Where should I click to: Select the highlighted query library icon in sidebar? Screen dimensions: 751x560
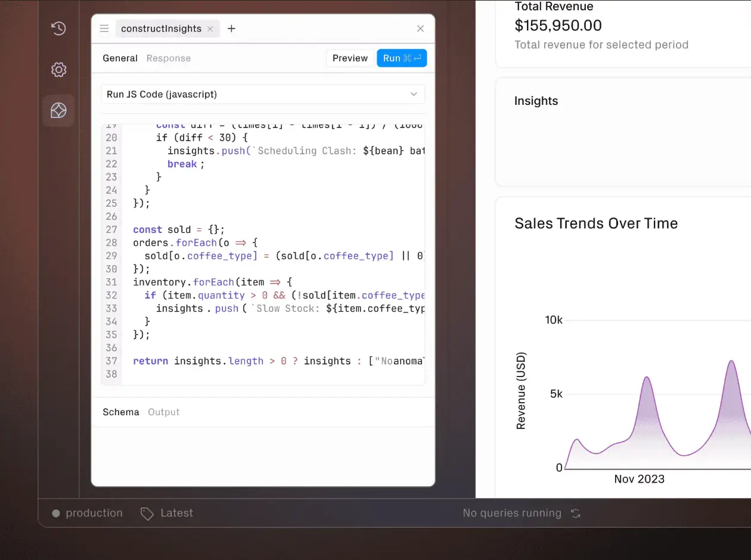pyautogui.click(x=58, y=110)
